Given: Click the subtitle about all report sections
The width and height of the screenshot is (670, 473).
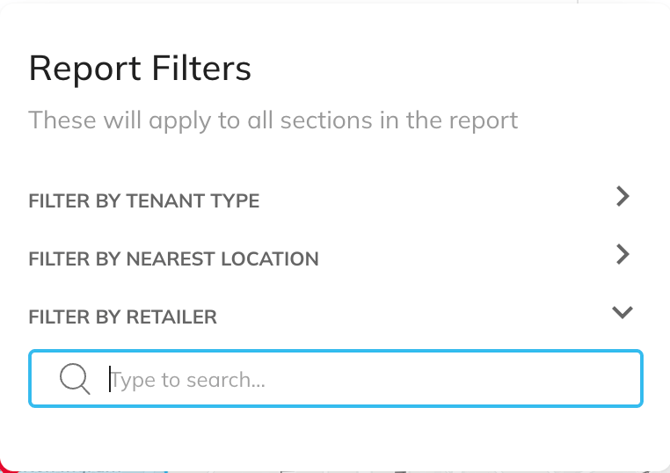Looking at the screenshot, I should (x=273, y=121).
